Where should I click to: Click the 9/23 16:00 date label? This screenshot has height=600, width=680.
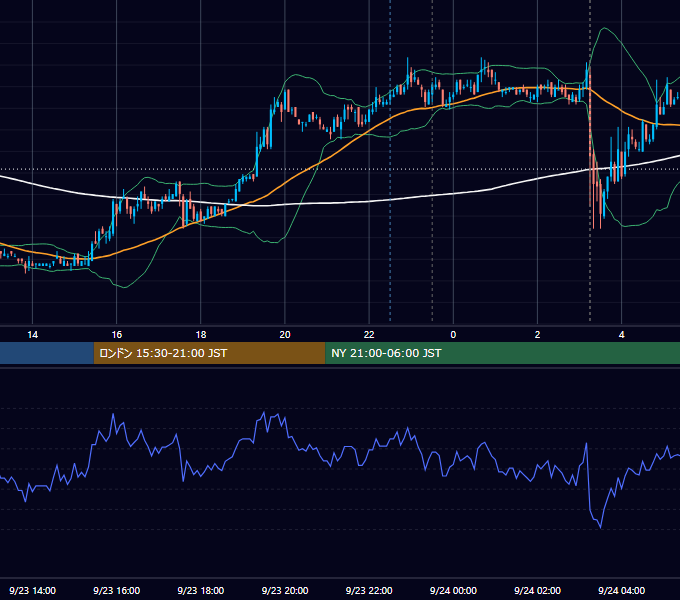117,590
